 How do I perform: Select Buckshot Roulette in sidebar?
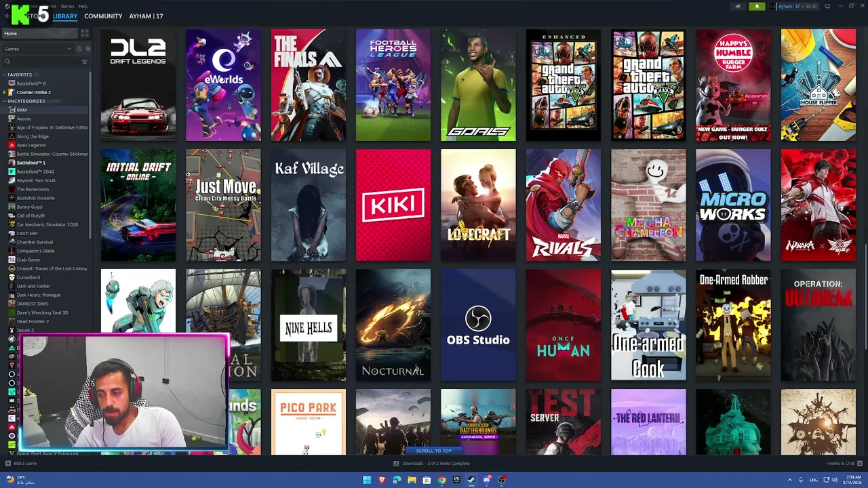click(x=36, y=198)
